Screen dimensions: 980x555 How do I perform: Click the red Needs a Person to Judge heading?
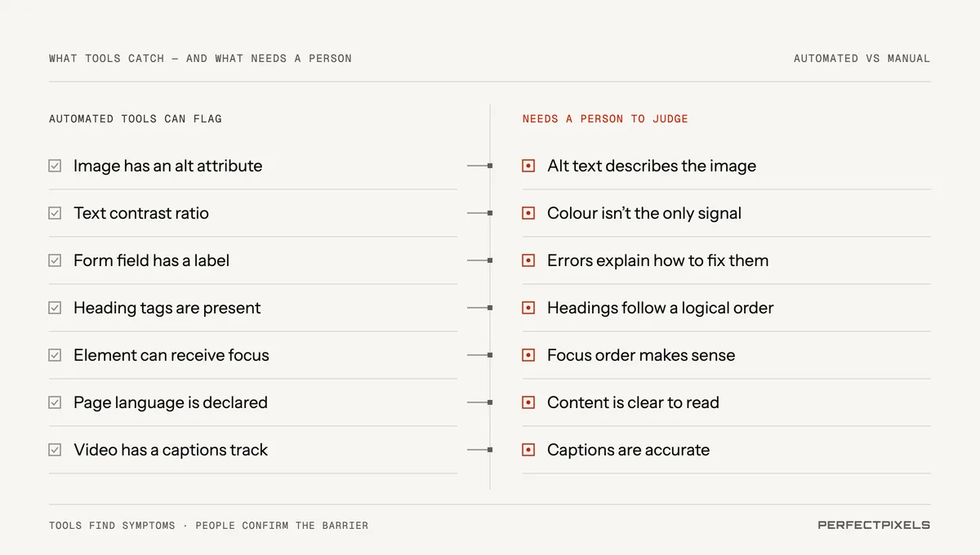(x=605, y=118)
